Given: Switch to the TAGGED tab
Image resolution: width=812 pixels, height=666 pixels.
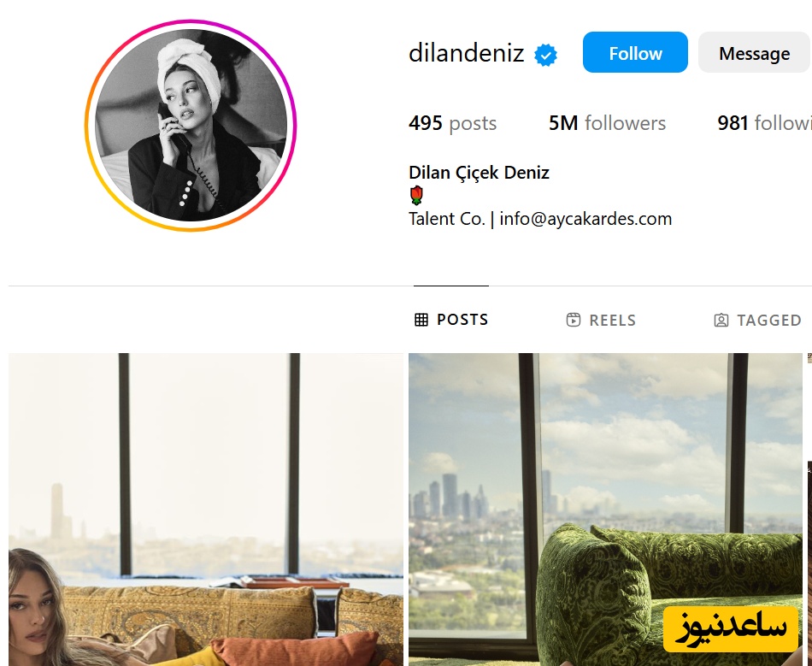Looking at the screenshot, I should (757, 320).
